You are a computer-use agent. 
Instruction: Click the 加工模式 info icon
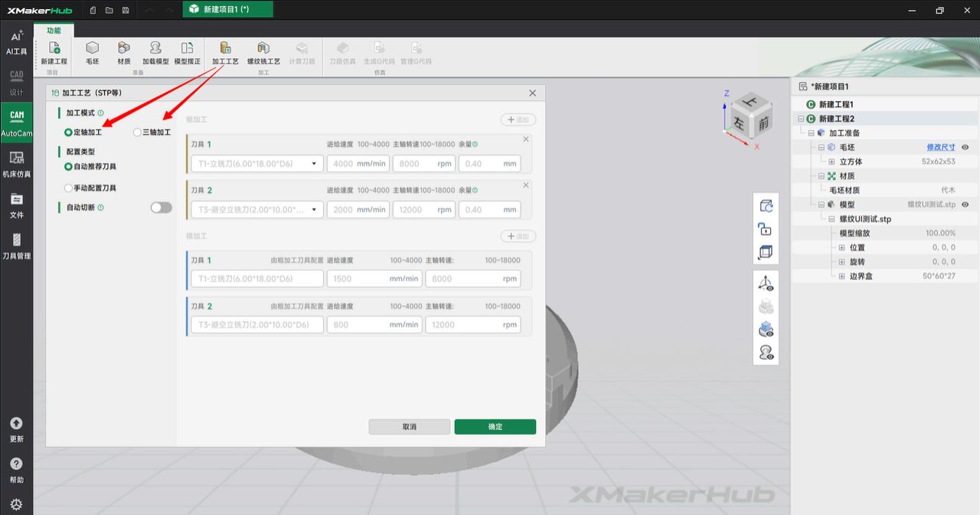click(x=101, y=112)
